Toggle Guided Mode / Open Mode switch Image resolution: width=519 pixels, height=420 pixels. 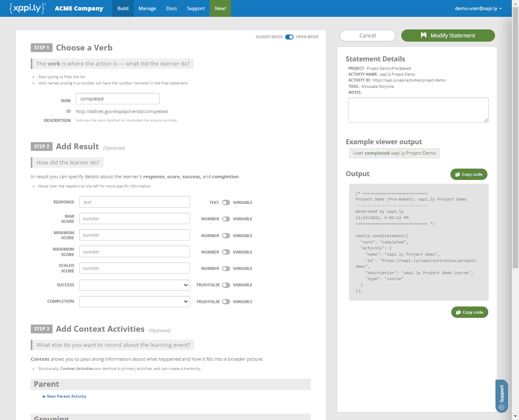coord(289,37)
